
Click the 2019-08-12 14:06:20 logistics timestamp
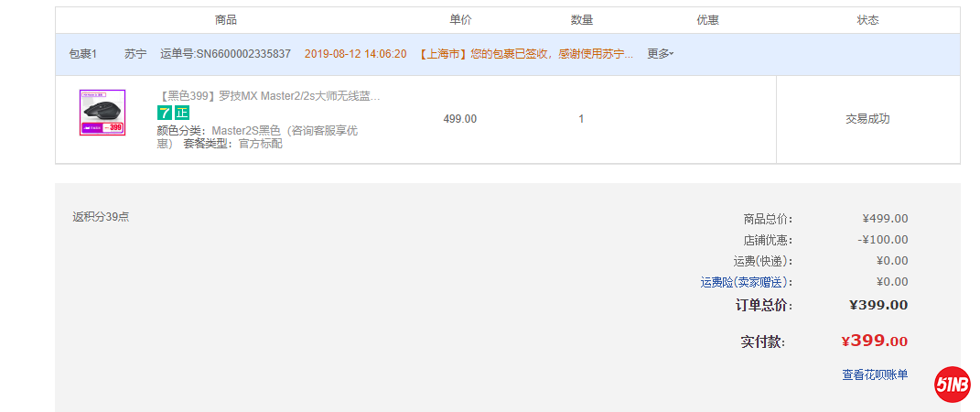pos(355,54)
